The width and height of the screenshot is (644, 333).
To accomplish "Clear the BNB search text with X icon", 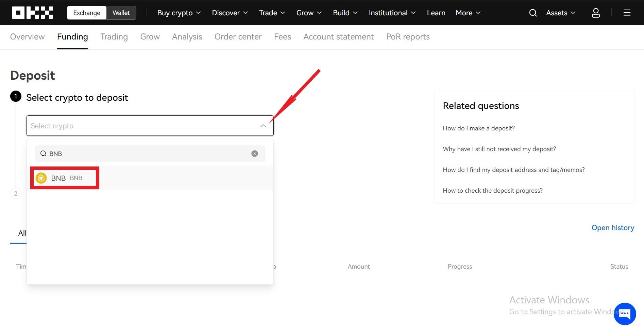I will [x=255, y=154].
